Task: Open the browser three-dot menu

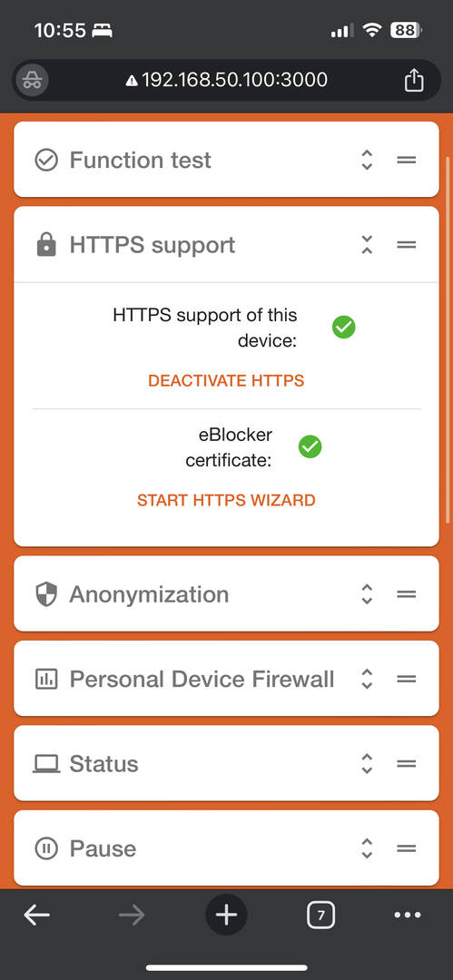Action: tap(408, 916)
